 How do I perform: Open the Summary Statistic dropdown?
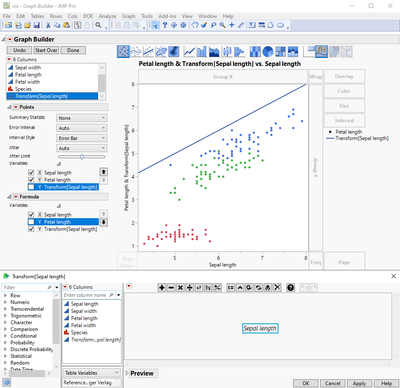pos(81,118)
